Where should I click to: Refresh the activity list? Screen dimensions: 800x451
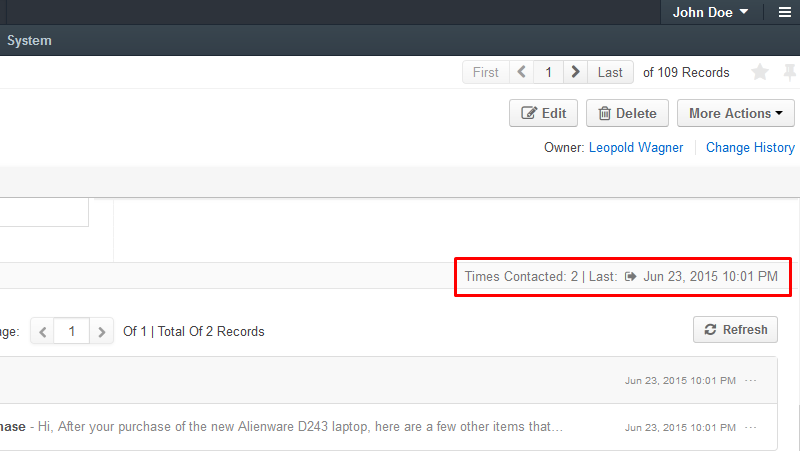pyautogui.click(x=735, y=330)
